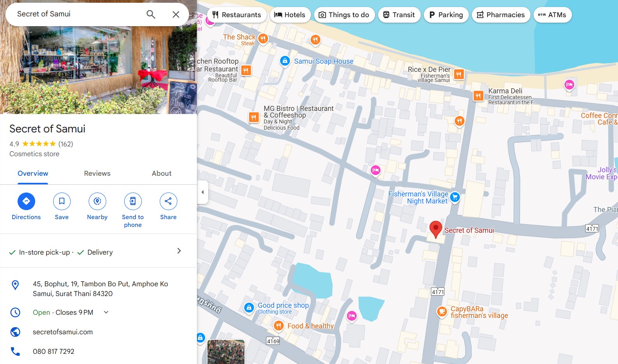Click The Shack Steak restaurant marker
Viewport: 618px width, 364px height.
[263, 39]
